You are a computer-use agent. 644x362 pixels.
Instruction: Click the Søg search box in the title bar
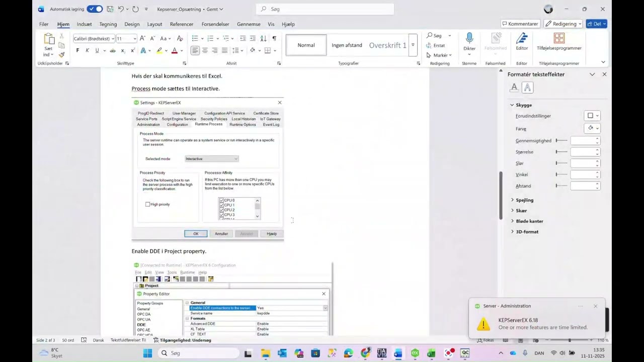click(x=325, y=9)
